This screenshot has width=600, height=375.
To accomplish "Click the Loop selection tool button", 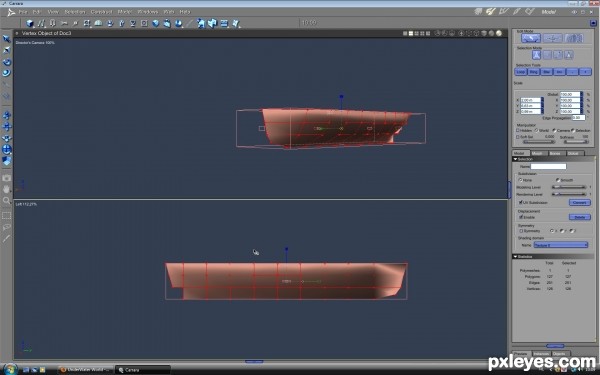I will point(521,72).
